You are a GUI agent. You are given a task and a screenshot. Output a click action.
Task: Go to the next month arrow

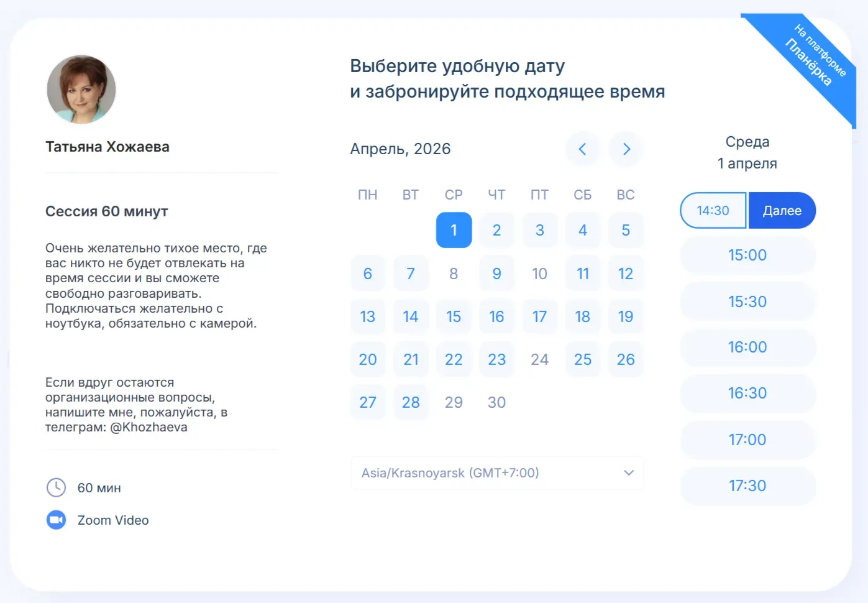pos(626,149)
